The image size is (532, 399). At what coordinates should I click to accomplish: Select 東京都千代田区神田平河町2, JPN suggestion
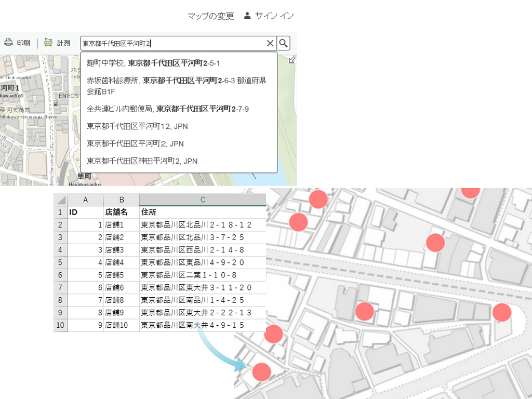pos(142,161)
